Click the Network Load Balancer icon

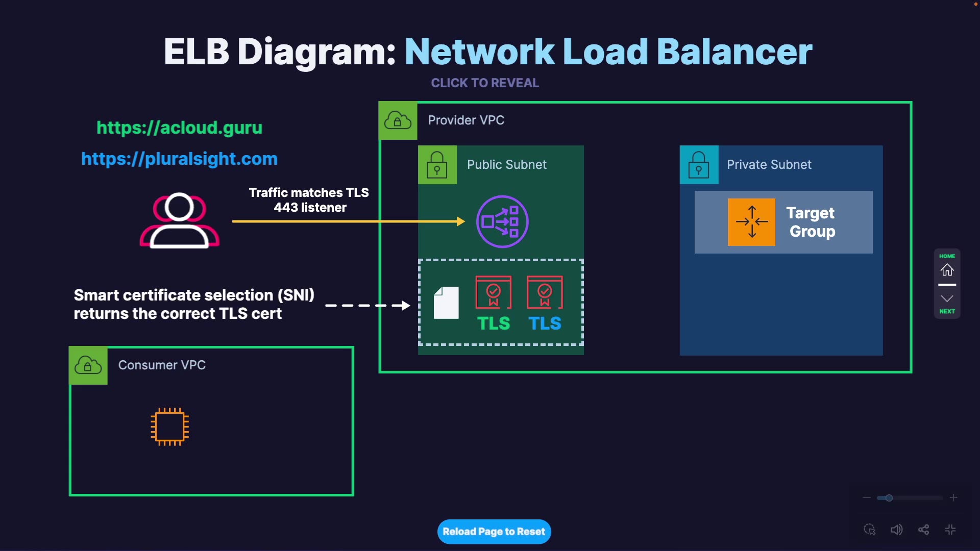(x=502, y=221)
